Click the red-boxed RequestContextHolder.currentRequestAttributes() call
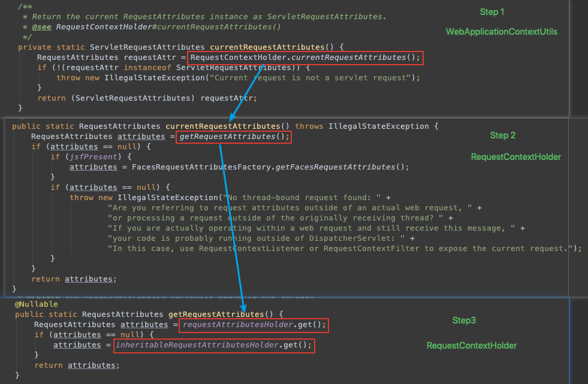This screenshot has height=384, width=588. coord(305,58)
